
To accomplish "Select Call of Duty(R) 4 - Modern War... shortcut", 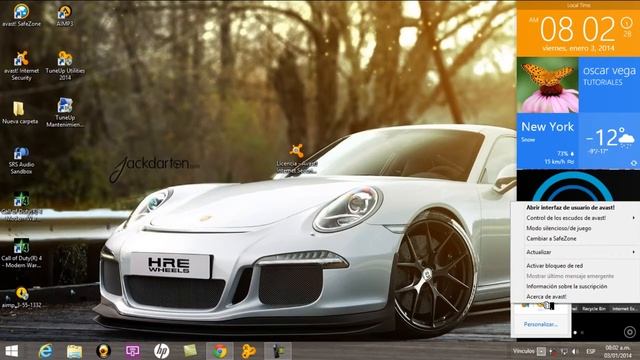I will tap(21, 253).
